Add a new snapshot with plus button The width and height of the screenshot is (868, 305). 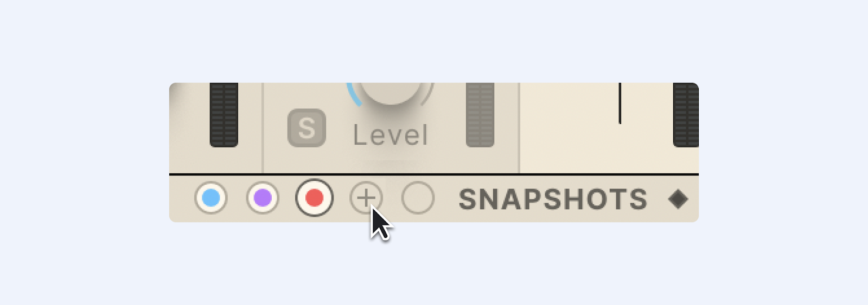pos(366,198)
